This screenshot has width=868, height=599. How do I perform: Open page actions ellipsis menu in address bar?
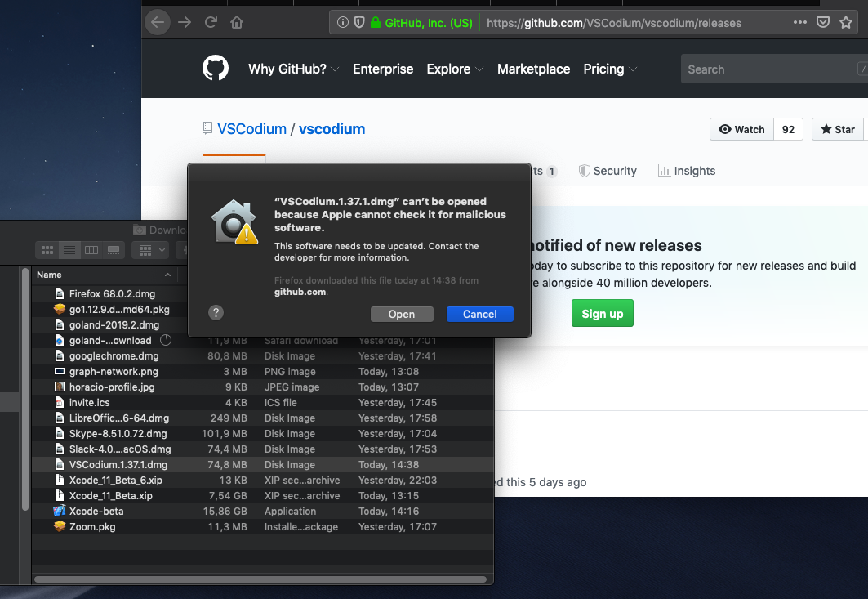click(800, 23)
